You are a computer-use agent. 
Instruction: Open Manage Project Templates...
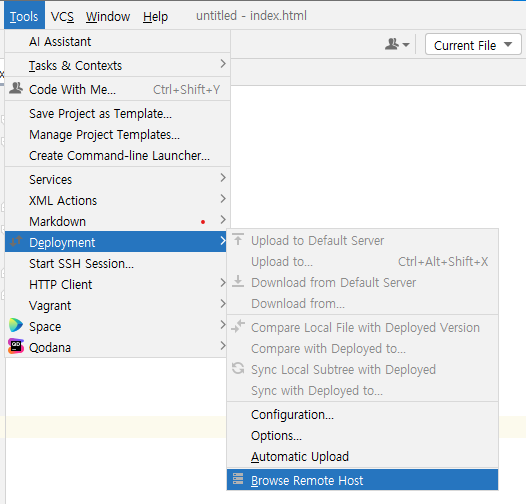[117, 135]
